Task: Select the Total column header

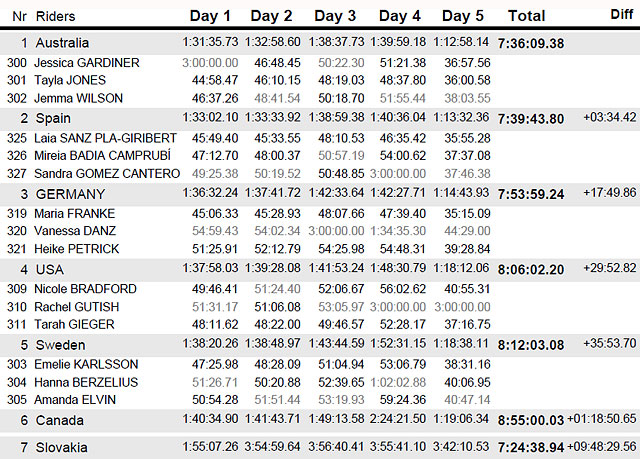Action: point(526,16)
